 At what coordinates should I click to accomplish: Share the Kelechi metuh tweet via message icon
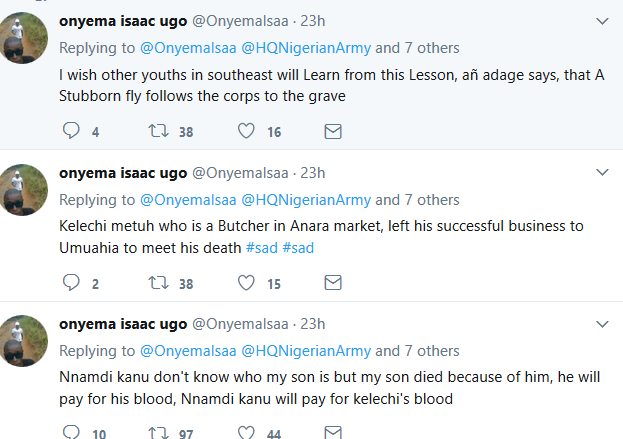[334, 283]
